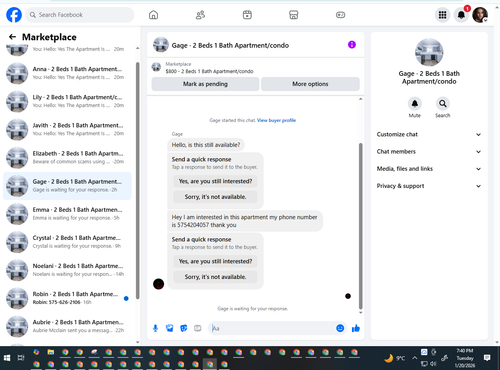Open the grid Menu icon
This screenshot has width=500, height=370.
click(x=442, y=15)
